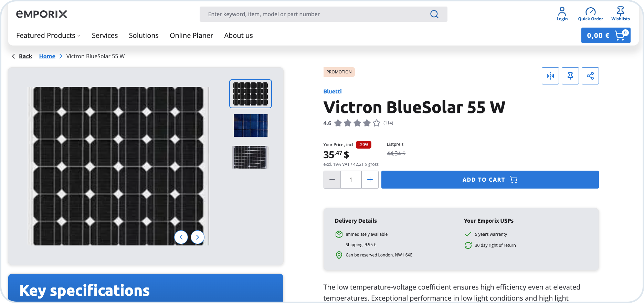Increase quantity with plus button
This screenshot has width=644, height=303.
point(370,180)
